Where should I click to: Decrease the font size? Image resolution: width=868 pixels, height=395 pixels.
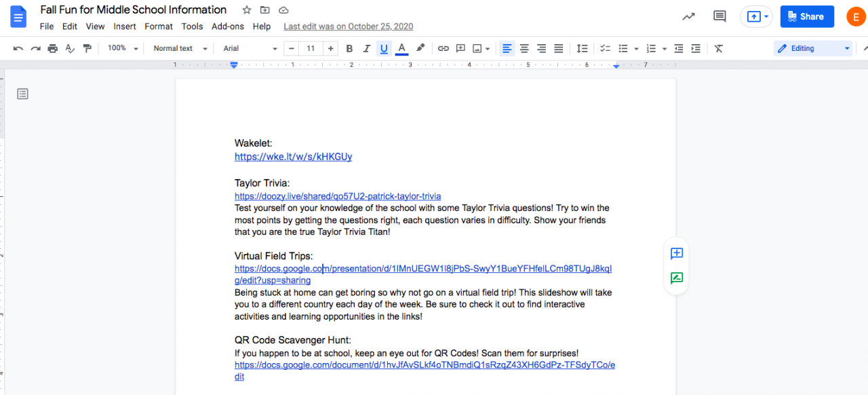[x=292, y=48]
